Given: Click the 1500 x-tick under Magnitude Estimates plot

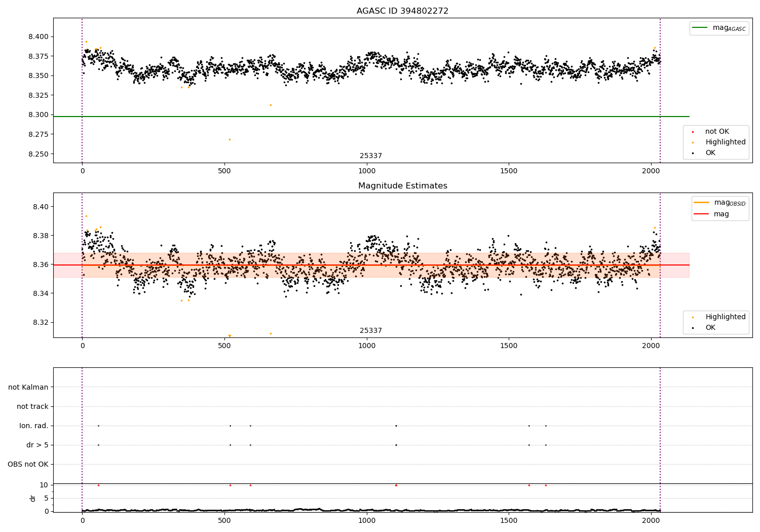Looking at the screenshot, I should pyautogui.click(x=509, y=346).
